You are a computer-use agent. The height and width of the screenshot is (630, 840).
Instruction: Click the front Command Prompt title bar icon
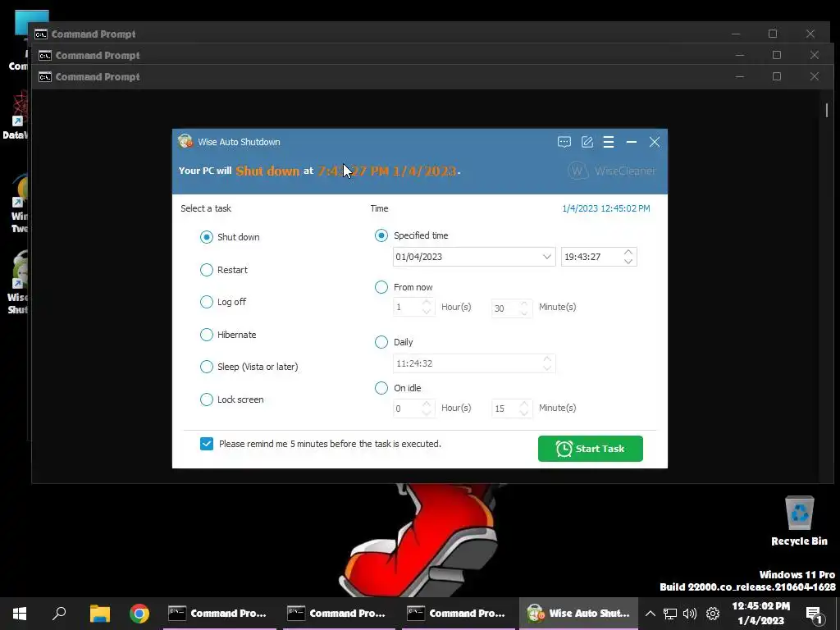pos(45,77)
